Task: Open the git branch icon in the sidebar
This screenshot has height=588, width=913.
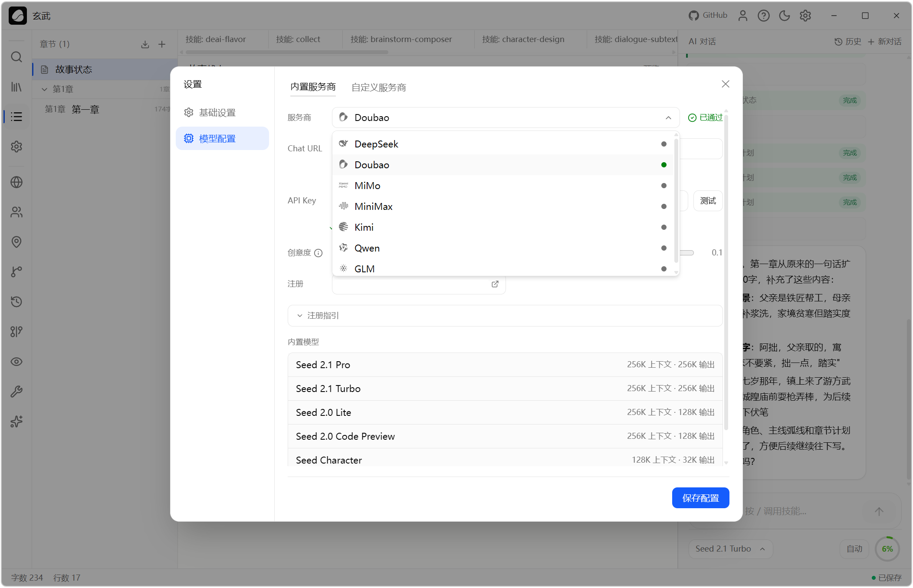Action: point(16,272)
